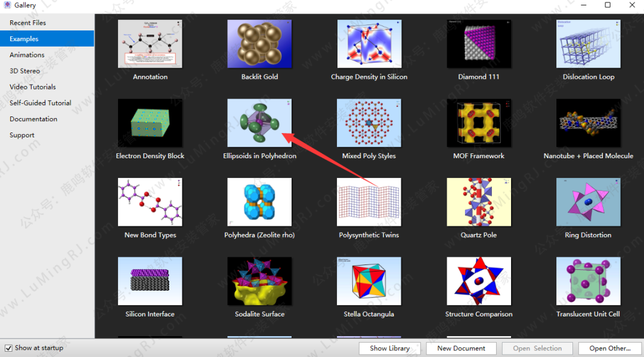The width and height of the screenshot is (644, 357).
Task: Toggle the Show at startup checkbox
Action: [8, 348]
